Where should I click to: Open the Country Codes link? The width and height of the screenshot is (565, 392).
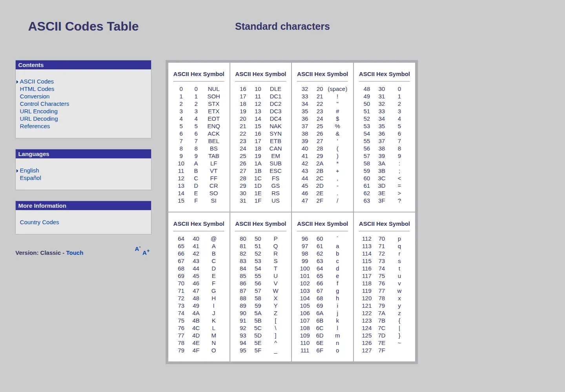click(40, 222)
